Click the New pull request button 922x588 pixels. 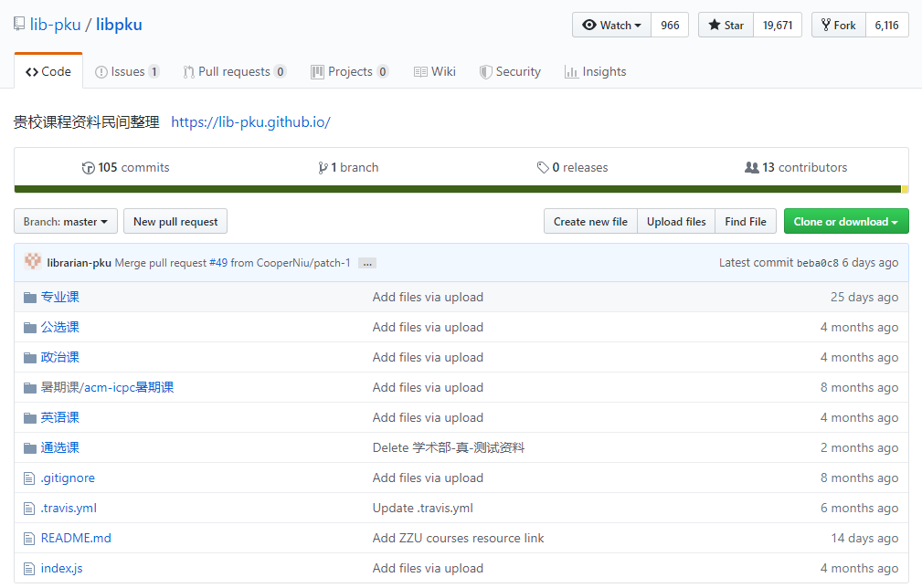click(x=175, y=221)
